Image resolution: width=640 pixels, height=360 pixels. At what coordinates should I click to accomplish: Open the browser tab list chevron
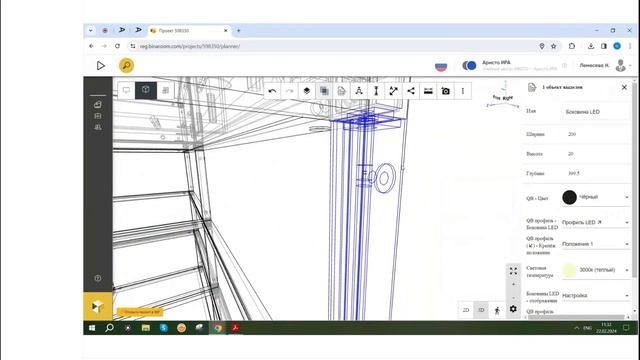(91, 30)
